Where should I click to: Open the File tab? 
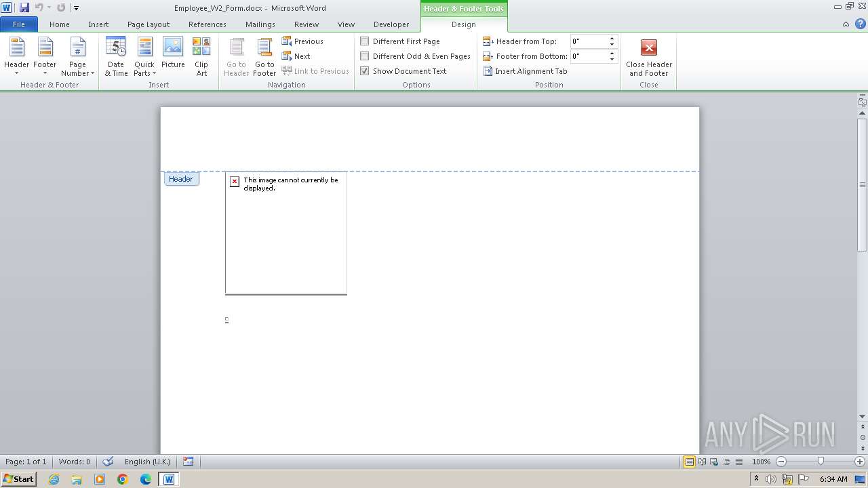point(19,24)
